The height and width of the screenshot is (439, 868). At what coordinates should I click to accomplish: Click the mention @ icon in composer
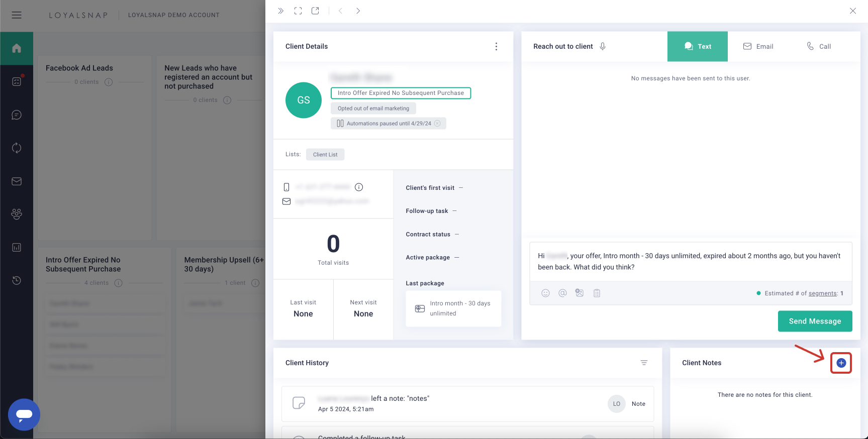[562, 293]
